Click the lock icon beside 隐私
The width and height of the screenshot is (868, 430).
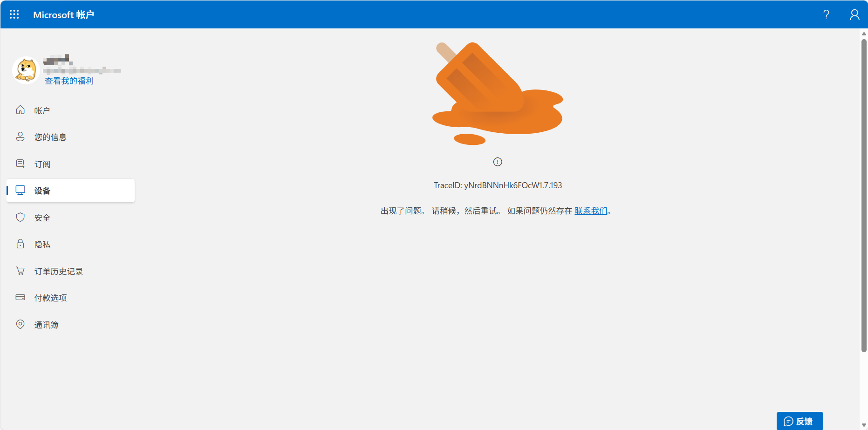(21, 244)
